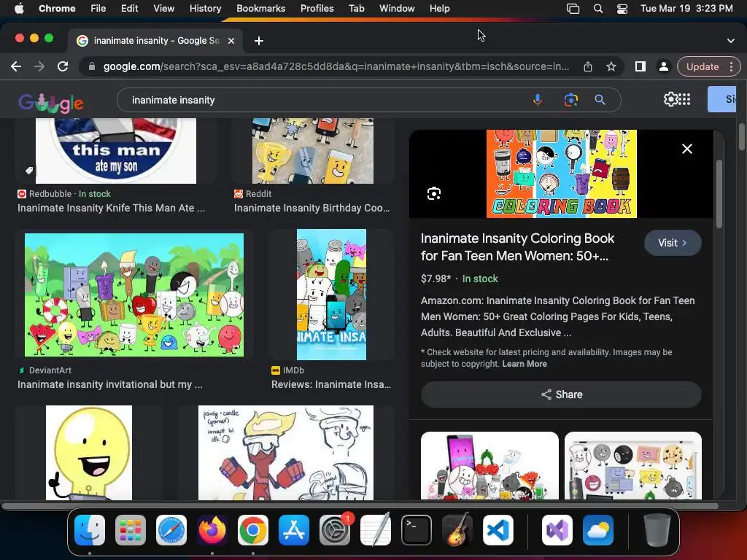Click the browser window vertical scrollbar
Image resolution: width=747 pixels, height=560 pixels.
tap(741, 138)
